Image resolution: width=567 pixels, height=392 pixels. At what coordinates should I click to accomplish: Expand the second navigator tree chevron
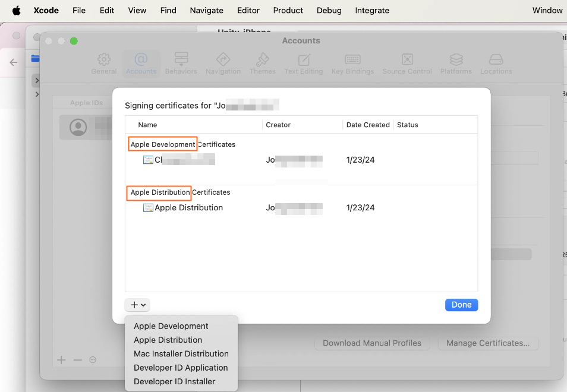click(37, 94)
